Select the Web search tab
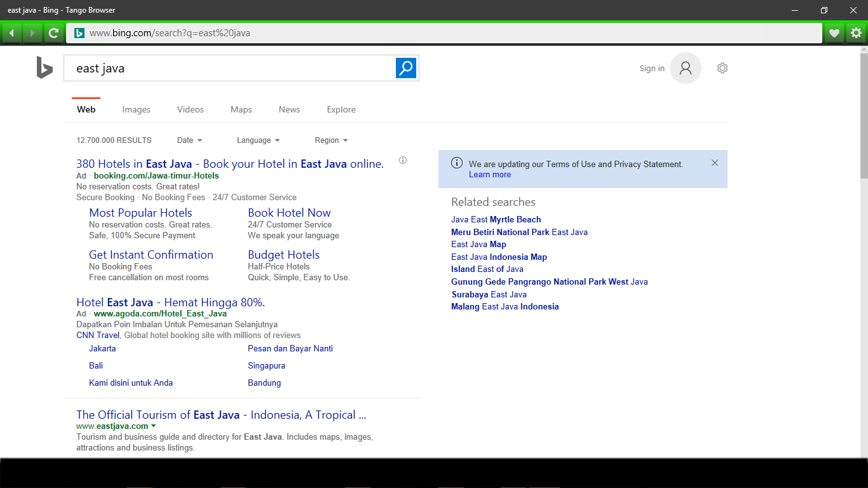 (86, 109)
